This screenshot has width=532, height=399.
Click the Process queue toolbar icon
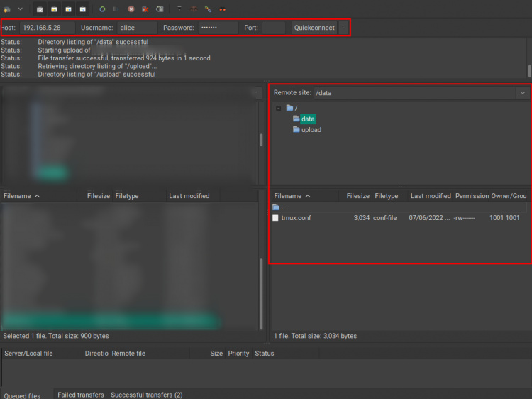(116, 9)
